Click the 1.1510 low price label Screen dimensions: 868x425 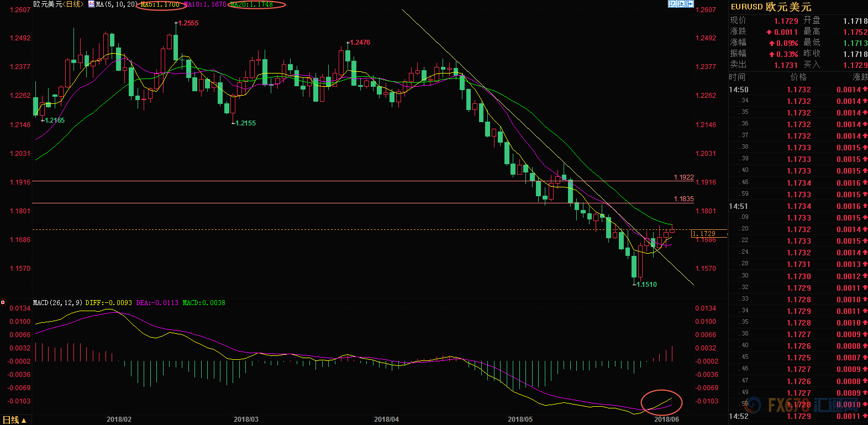[647, 285]
